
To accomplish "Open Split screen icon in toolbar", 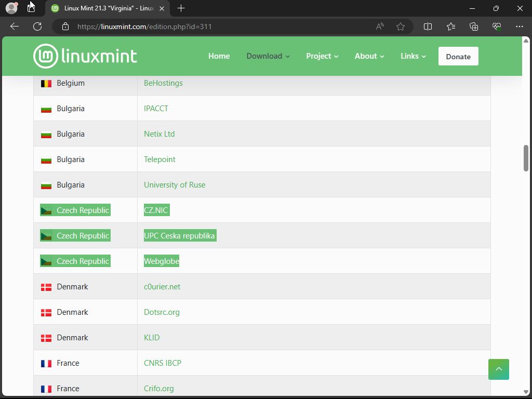I will pyautogui.click(x=428, y=26).
